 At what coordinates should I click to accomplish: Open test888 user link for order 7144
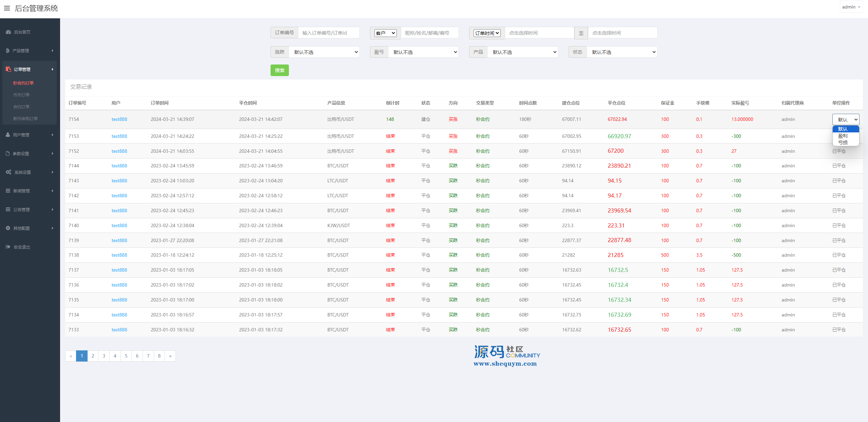[x=119, y=166]
